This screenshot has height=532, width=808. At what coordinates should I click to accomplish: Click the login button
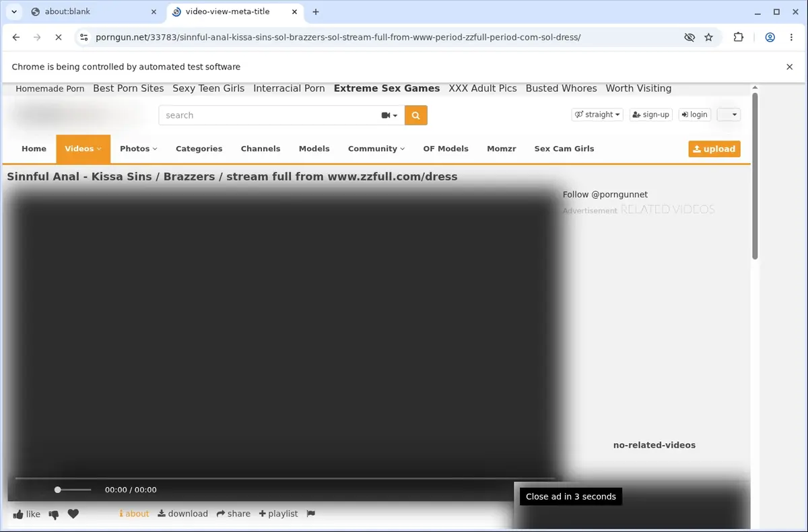pyautogui.click(x=694, y=114)
